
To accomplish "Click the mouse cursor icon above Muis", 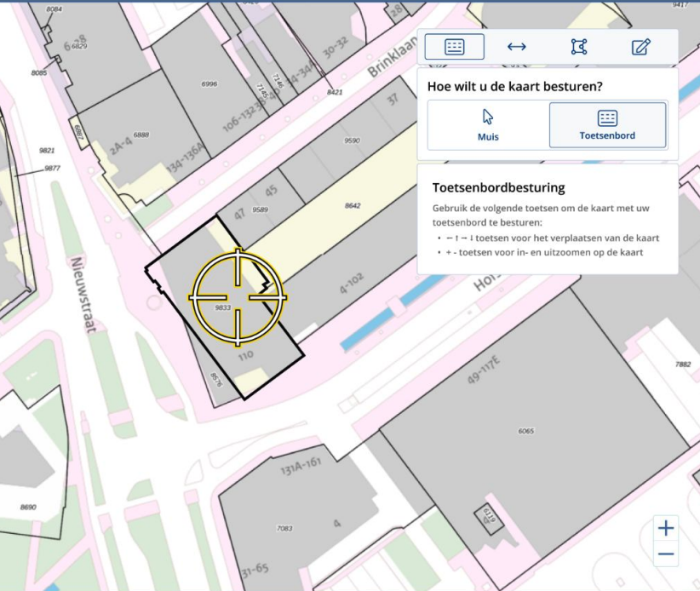I will tap(485, 116).
